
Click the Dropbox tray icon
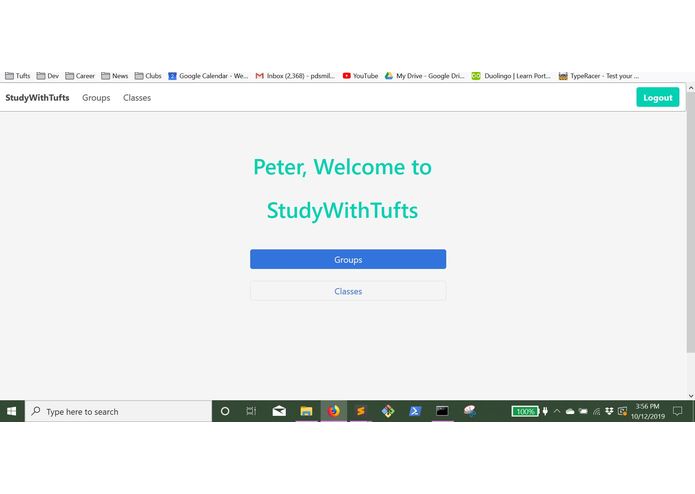pos(609,412)
